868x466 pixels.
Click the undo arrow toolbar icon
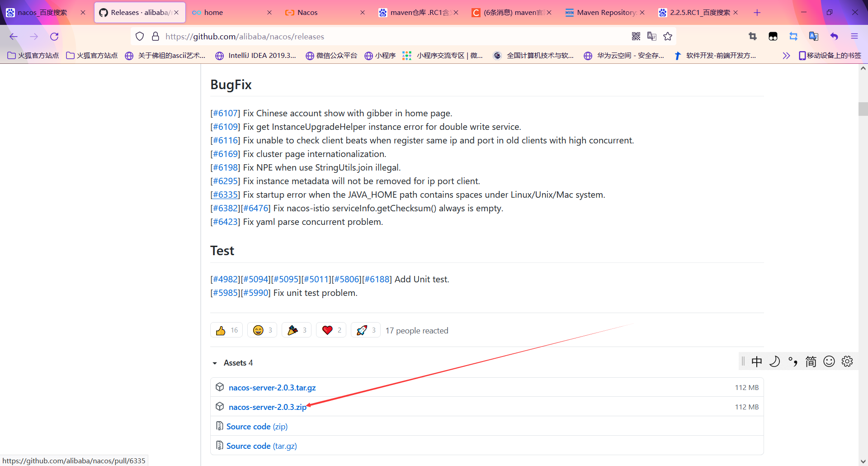[x=834, y=36]
